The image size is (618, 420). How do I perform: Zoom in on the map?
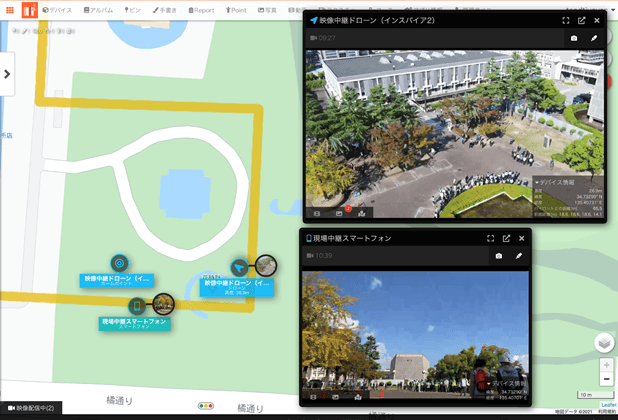click(606, 365)
